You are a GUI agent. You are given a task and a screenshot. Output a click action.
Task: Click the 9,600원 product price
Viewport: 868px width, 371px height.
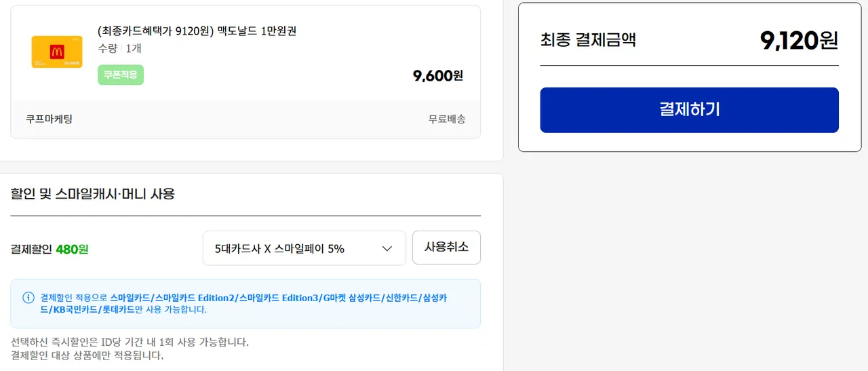coord(438,75)
